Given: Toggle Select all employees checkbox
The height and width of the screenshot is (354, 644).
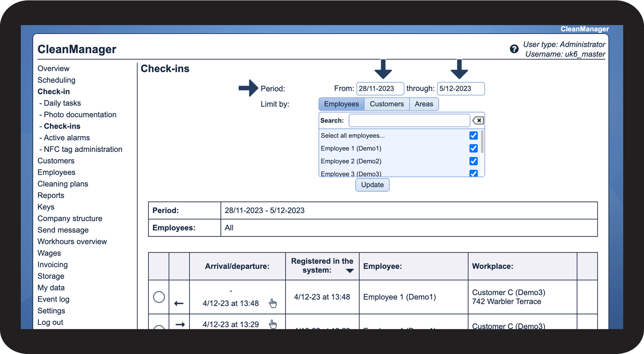Looking at the screenshot, I should 473,136.
